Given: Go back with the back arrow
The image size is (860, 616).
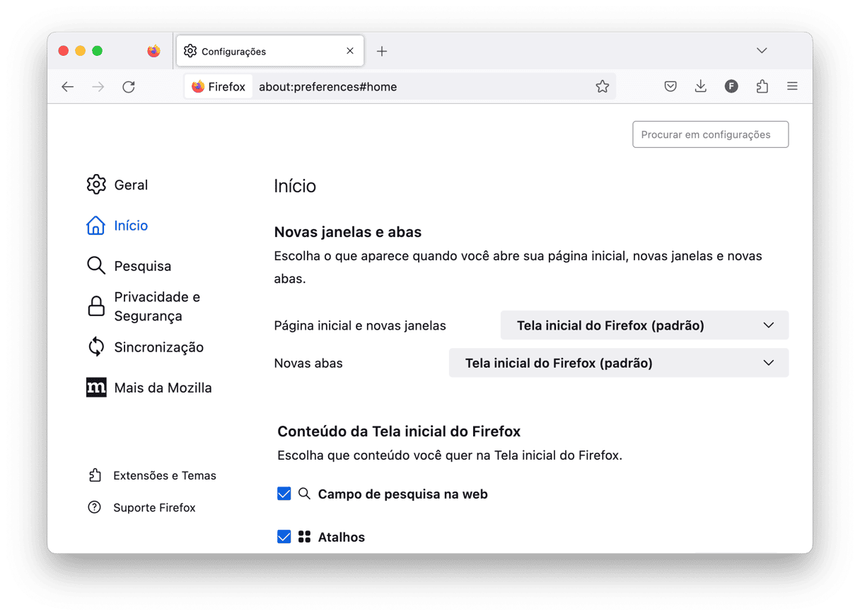Looking at the screenshot, I should pyautogui.click(x=67, y=87).
